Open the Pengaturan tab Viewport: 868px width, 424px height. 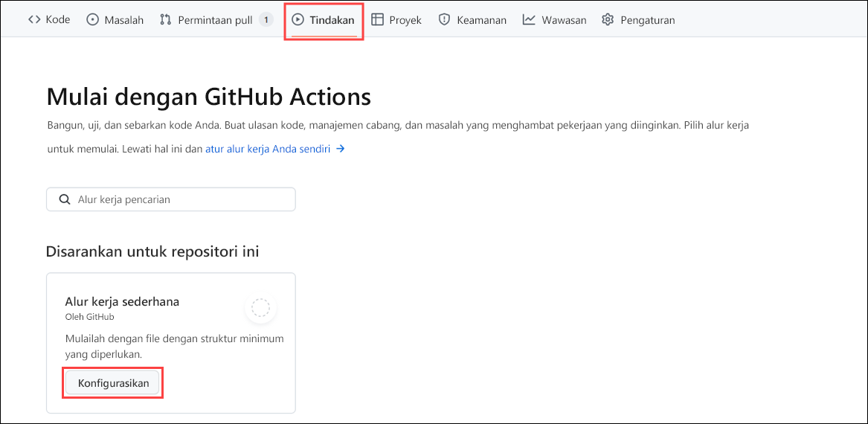(x=638, y=20)
